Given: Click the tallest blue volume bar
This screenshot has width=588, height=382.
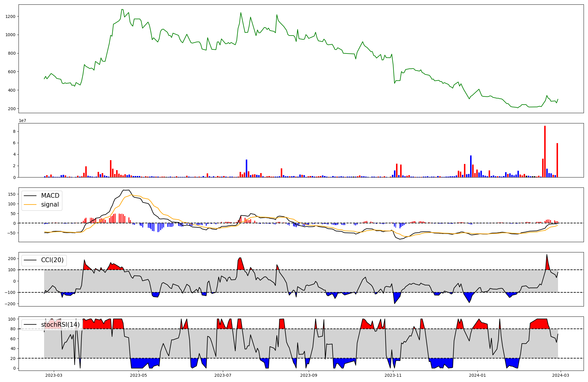Looking at the screenshot, I should (471, 166).
